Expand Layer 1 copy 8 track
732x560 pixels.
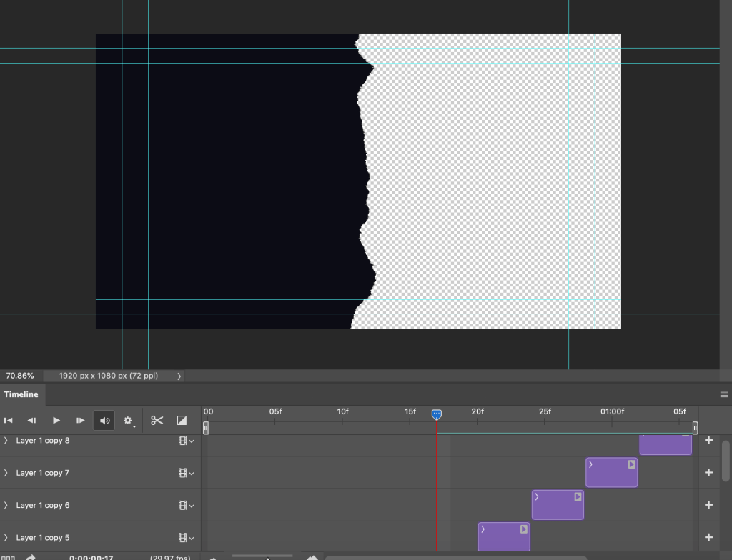pyautogui.click(x=6, y=441)
